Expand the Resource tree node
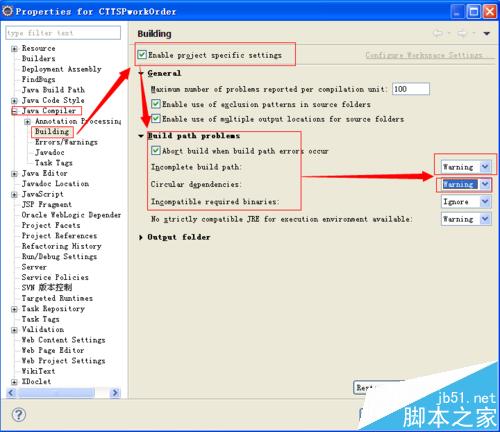Image resolution: width=500 pixels, height=432 pixels. pos(14,49)
